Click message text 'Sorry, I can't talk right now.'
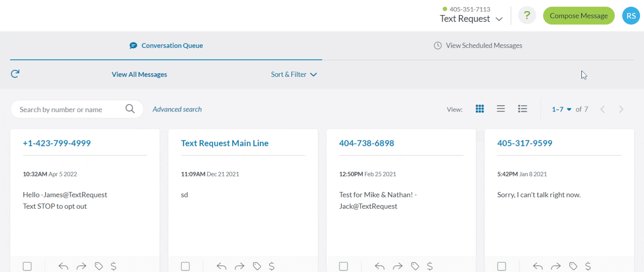Viewport: 644px width, 272px height. [x=539, y=195]
